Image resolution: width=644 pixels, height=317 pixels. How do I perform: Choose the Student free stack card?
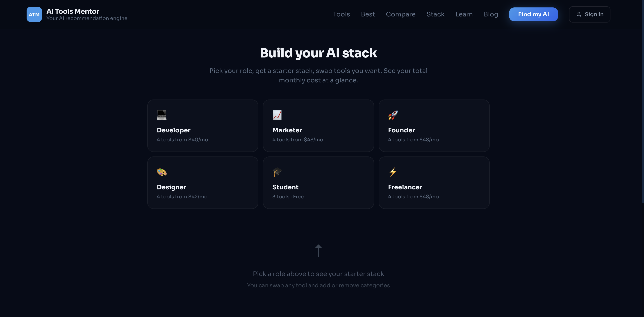(318, 183)
